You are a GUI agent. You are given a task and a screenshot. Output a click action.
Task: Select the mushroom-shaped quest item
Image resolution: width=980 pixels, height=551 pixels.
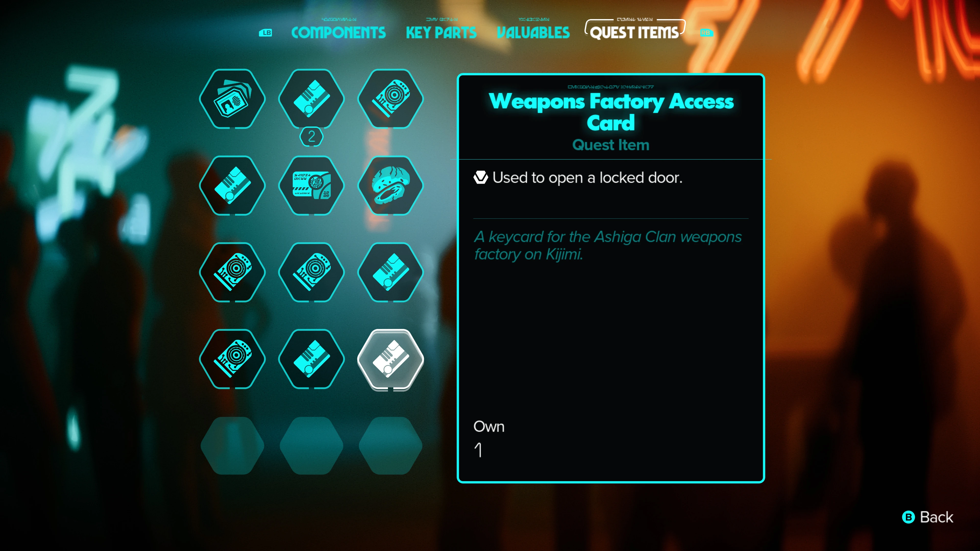(390, 185)
